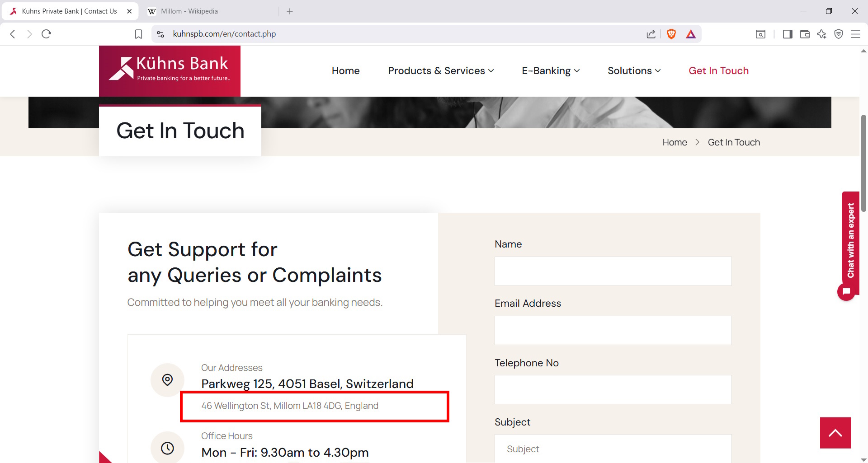Image resolution: width=868 pixels, height=463 pixels.
Task: Bookmark this page with the bookmark icon
Action: pos(139,34)
